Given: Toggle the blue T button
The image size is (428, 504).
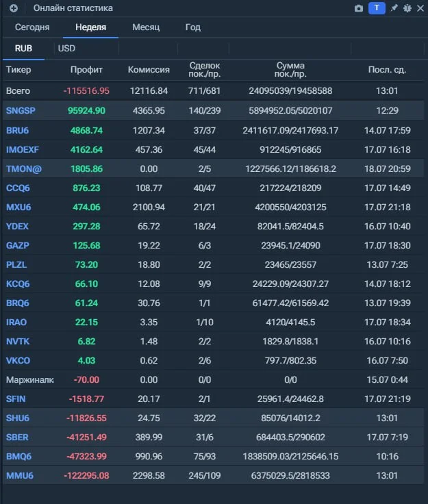Looking at the screenshot, I should click(x=377, y=8).
